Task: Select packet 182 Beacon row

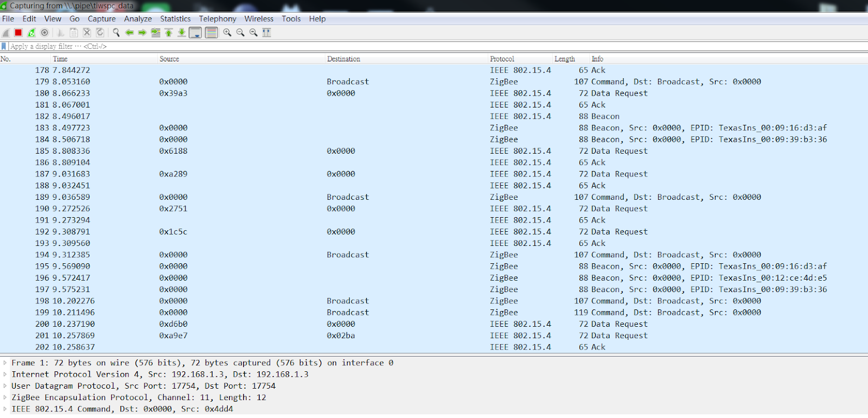Action: click(434, 116)
